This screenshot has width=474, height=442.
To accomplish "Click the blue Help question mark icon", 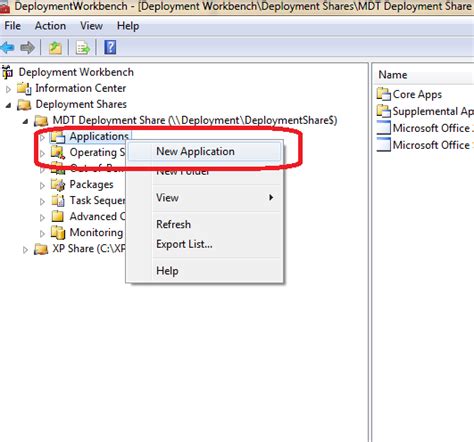I will coord(110,47).
